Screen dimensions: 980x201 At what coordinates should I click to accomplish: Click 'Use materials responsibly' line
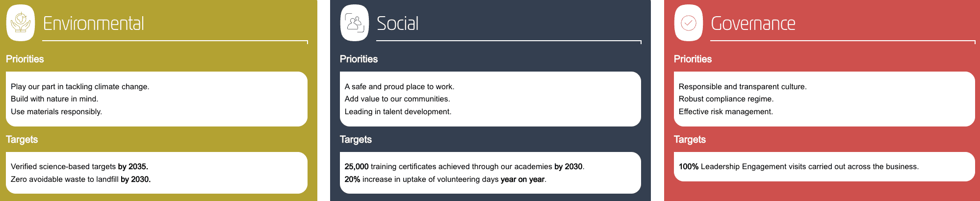pos(56,111)
